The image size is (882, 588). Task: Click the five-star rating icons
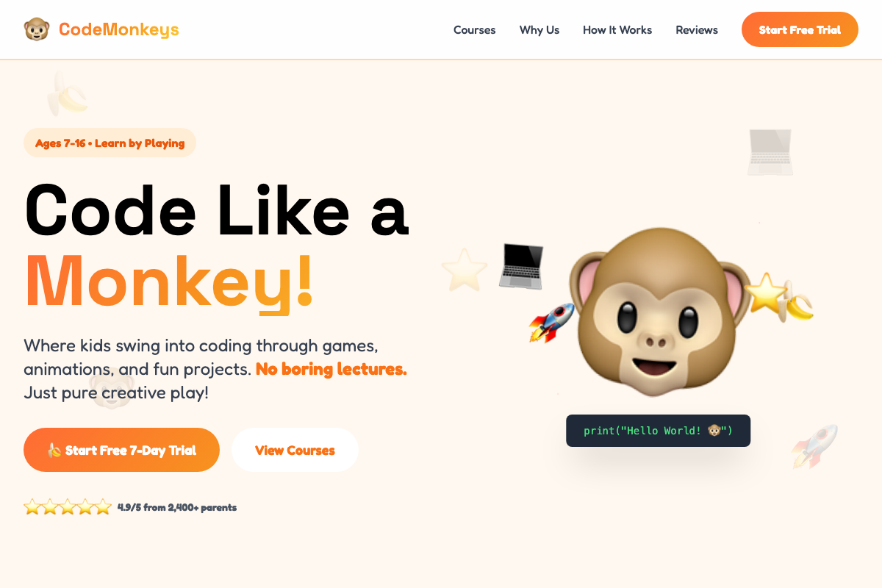point(68,507)
